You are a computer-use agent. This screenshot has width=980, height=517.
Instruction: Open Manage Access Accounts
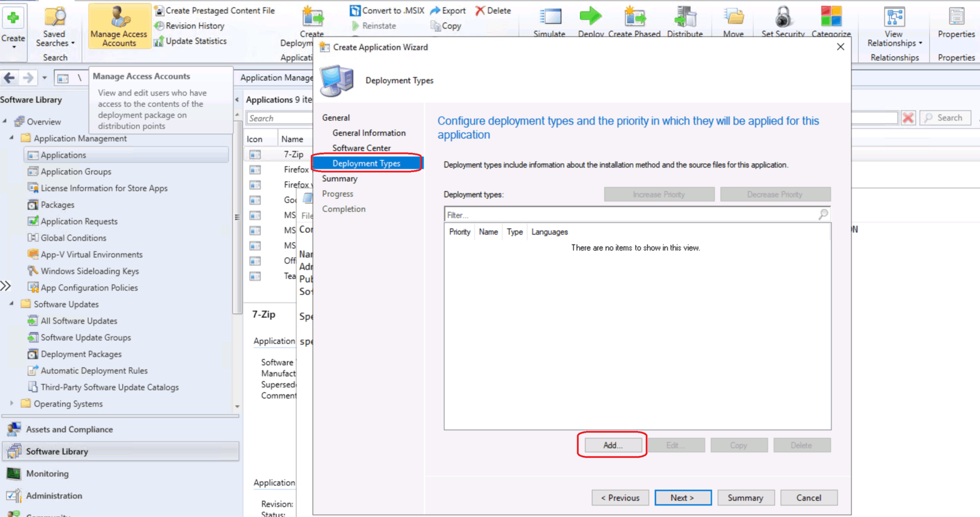pyautogui.click(x=119, y=26)
